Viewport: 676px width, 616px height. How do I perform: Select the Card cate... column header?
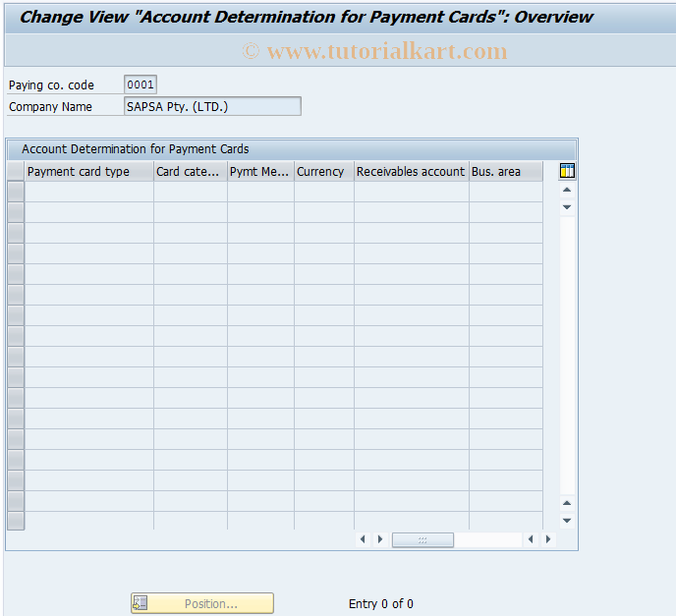tap(191, 172)
